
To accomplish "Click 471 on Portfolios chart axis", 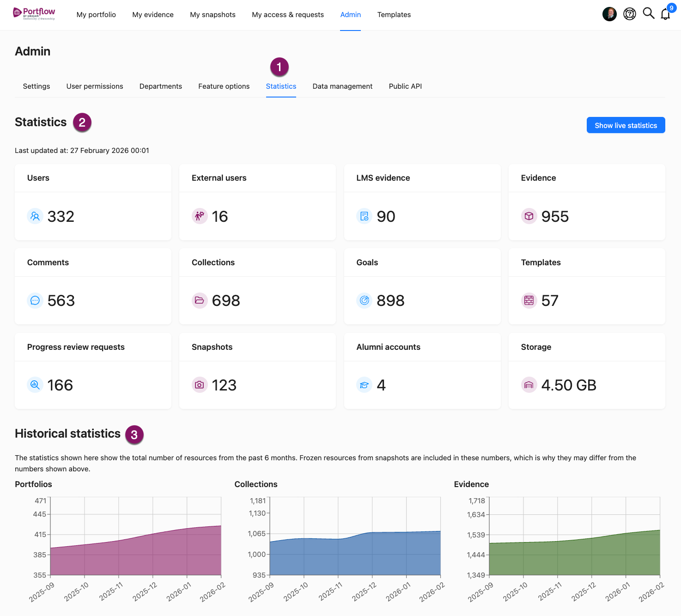I will coord(41,501).
